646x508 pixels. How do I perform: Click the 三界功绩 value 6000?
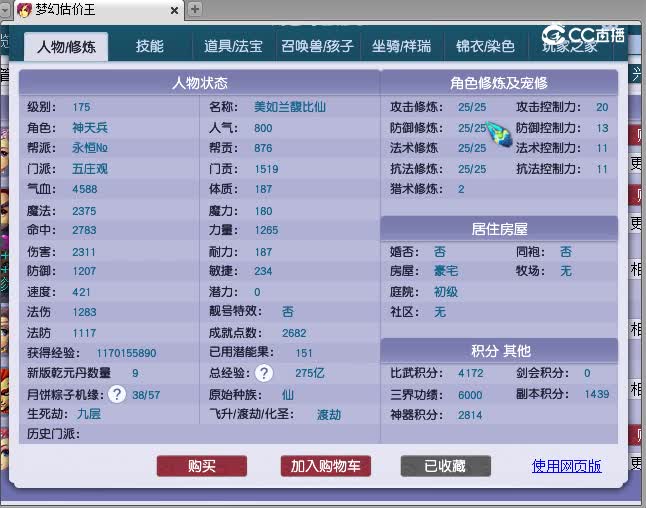coord(470,395)
